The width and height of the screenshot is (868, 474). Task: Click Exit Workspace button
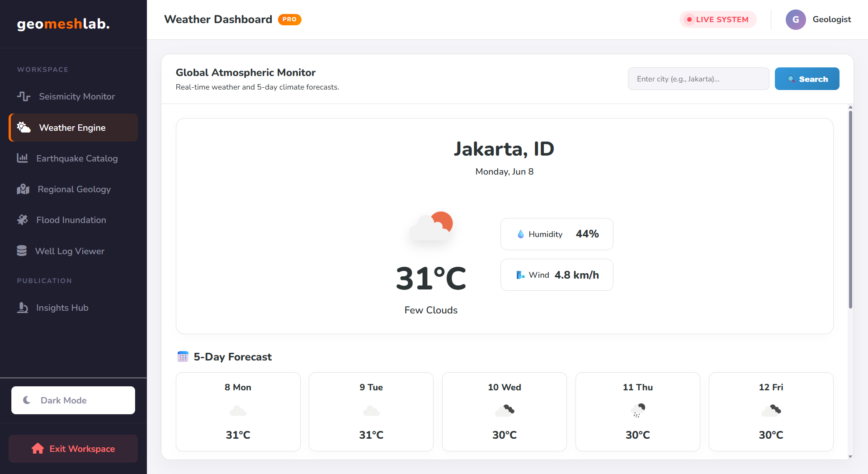pyautogui.click(x=73, y=449)
